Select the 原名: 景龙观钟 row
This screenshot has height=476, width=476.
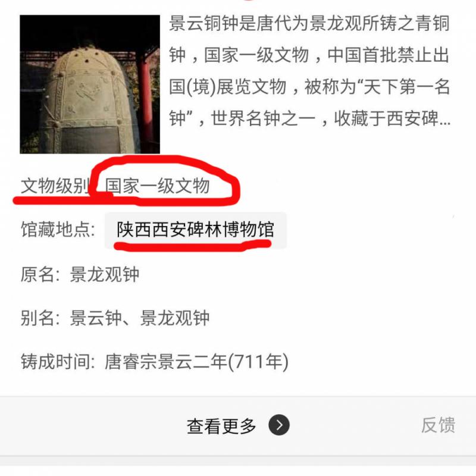[80, 274]
